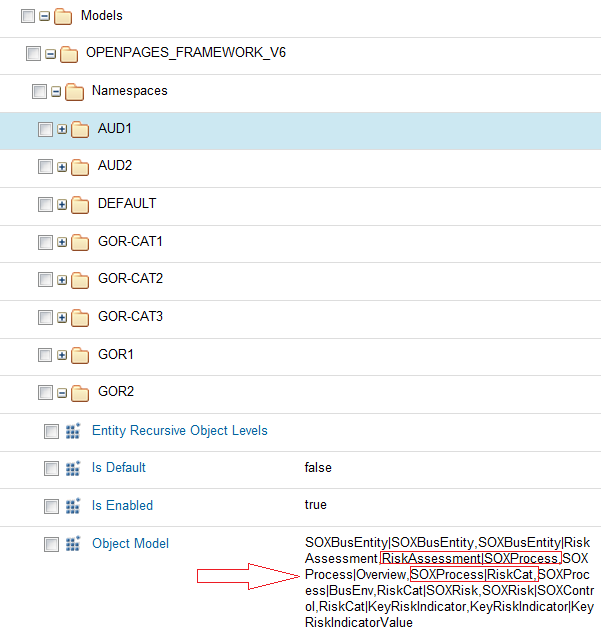Click the DEFAULT folder icon
601x643 pixels.
[x=80, y=205]
